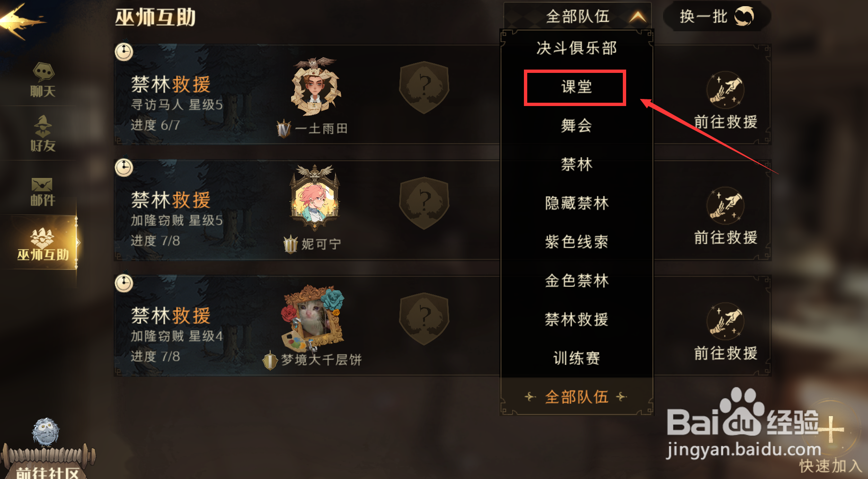Select the 金色禁林 option

pos(576,281)
